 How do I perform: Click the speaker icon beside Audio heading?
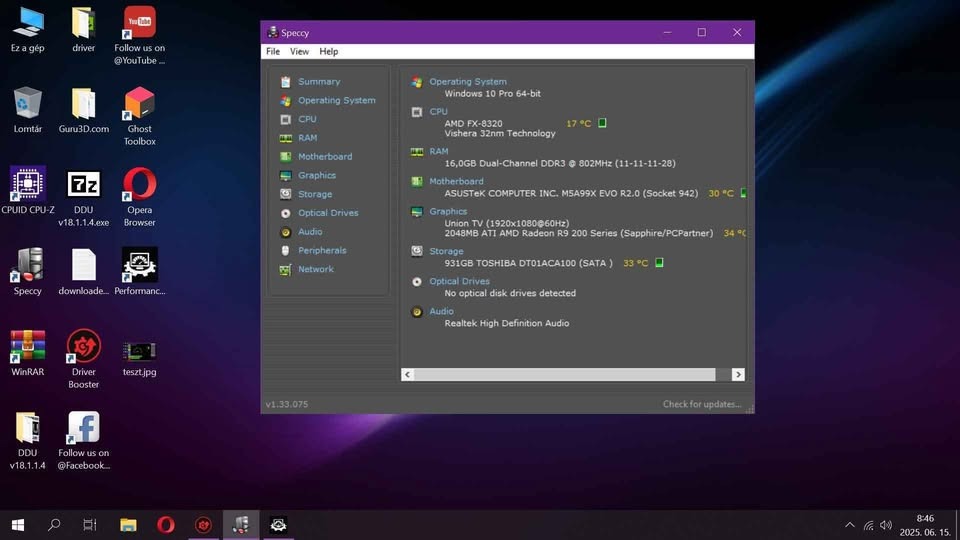pos(417,312)
